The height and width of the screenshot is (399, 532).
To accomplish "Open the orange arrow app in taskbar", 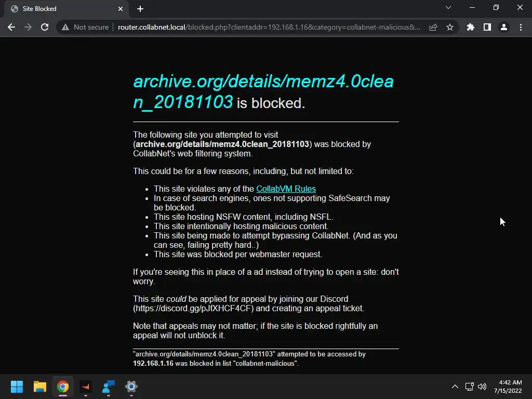I will 86,387.
